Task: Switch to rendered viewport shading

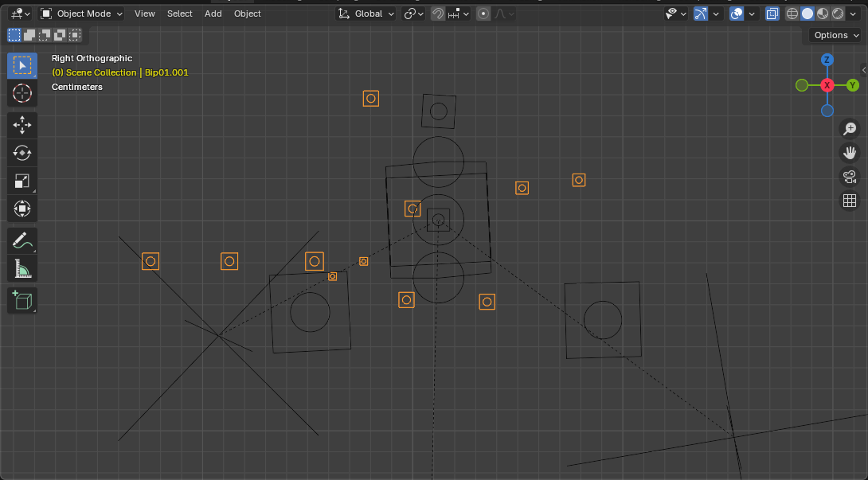Action: [x=838, y=14]
